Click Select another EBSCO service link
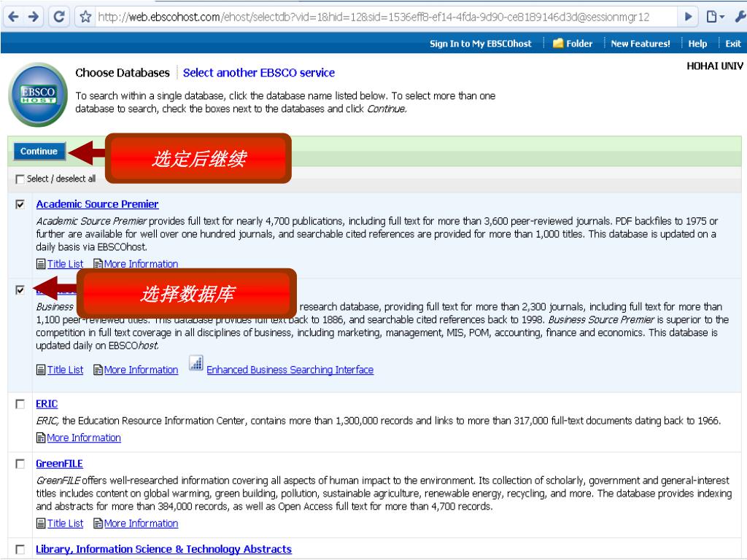Screen dimensions: 747x560 click(259, 73)
